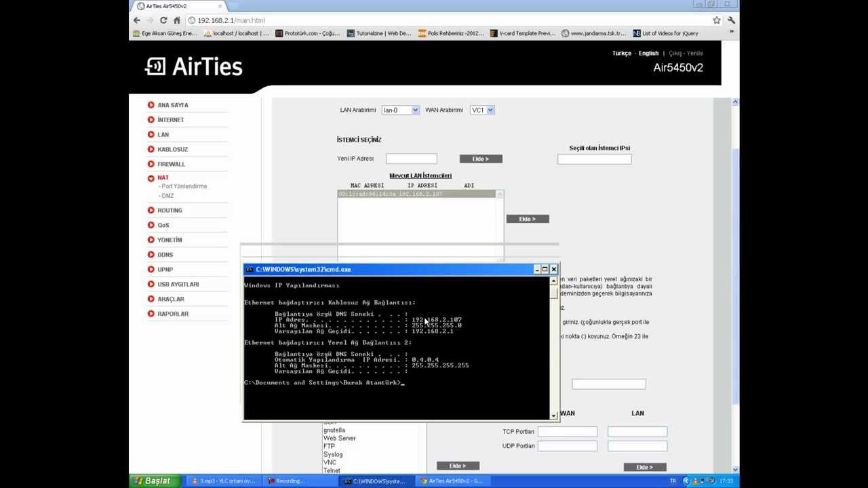
Task: Open the ROUTING menu item
Action: [170, 210]
